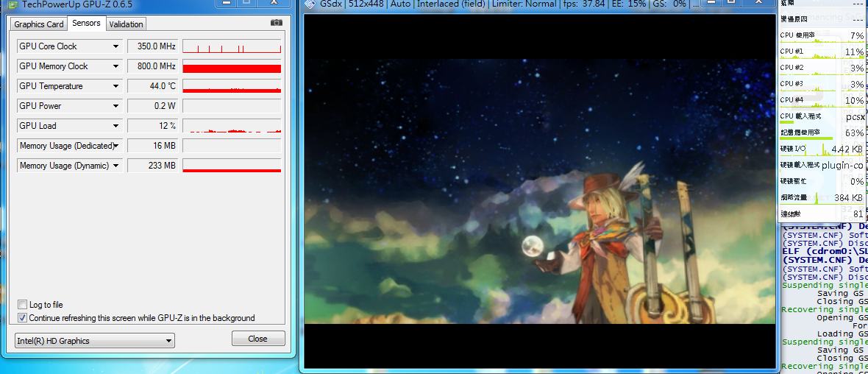Open the Intel(R) HD Graphics device selector
Image resolution: width=868 pixels, height=374 pixels.
(95, 341)
